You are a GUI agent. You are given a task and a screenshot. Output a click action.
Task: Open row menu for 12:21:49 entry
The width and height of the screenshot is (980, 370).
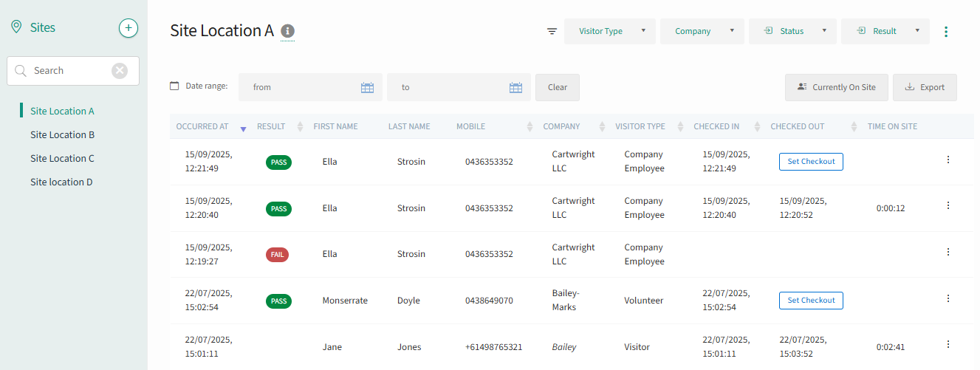pyautogui.click(x=948, y=160)
